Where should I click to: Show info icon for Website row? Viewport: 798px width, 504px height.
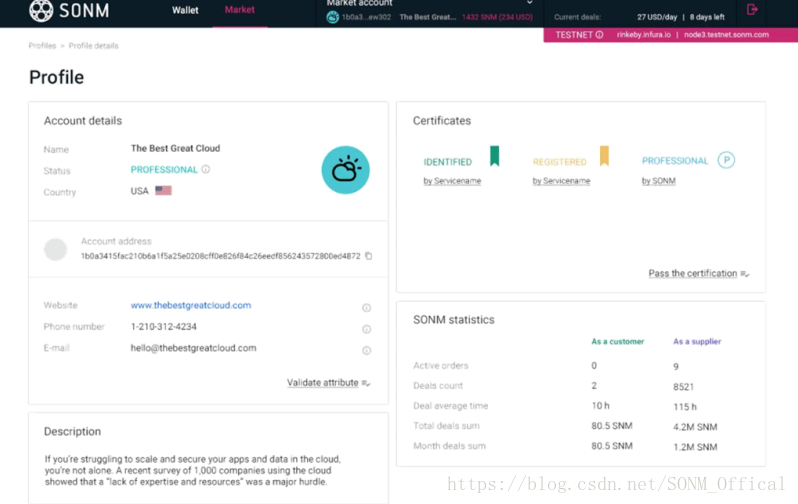tap(366, 307)
